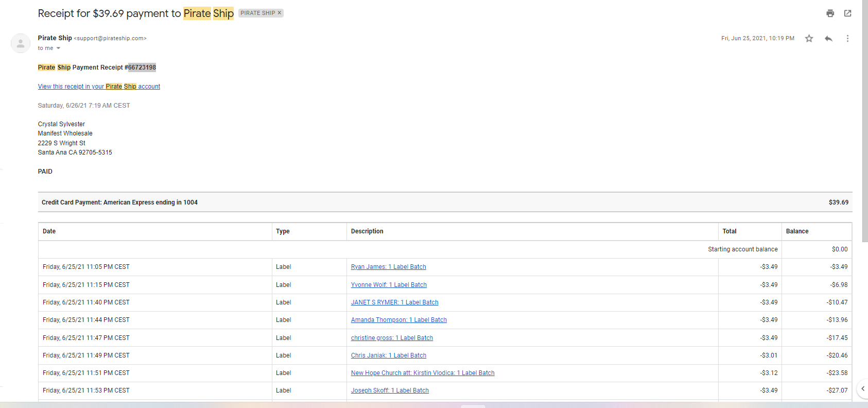Viewport: 868px width, 408px height.
Task: Click the PIRATE SHIP label tag
Action: (x=257, y=13)
